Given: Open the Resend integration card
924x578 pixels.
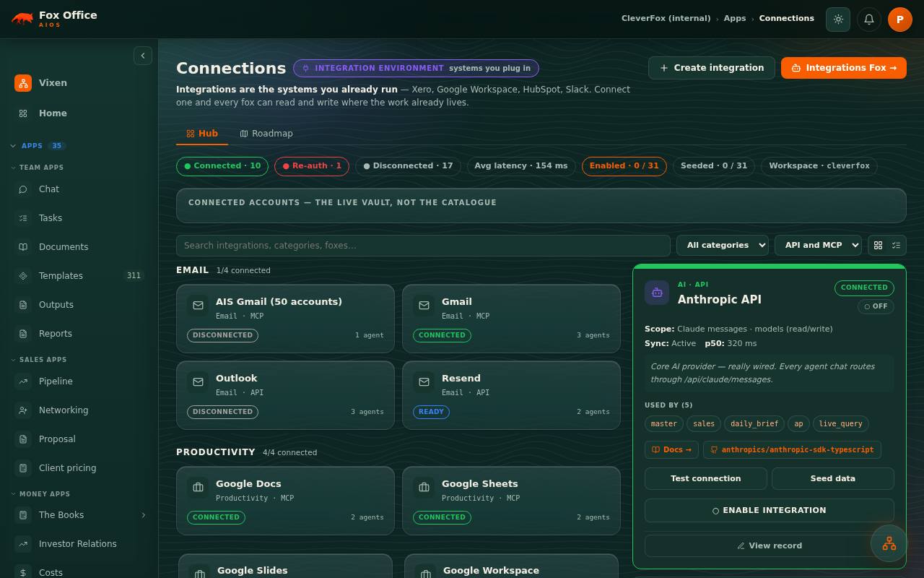Looking at the screenshot, I should [511, 395].
